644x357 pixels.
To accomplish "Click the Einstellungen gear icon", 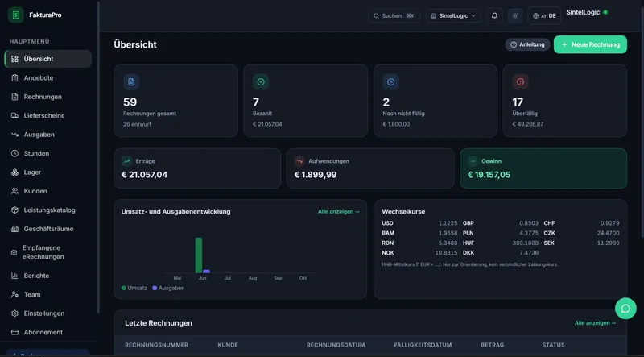I will pyautogui.click(x=14, y=313).
